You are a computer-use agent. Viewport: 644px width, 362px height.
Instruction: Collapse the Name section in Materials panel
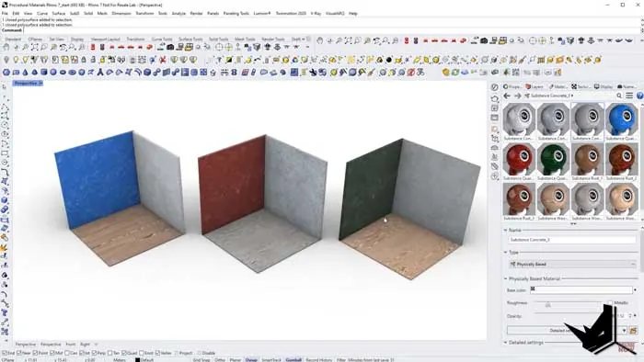pos(506,231)
